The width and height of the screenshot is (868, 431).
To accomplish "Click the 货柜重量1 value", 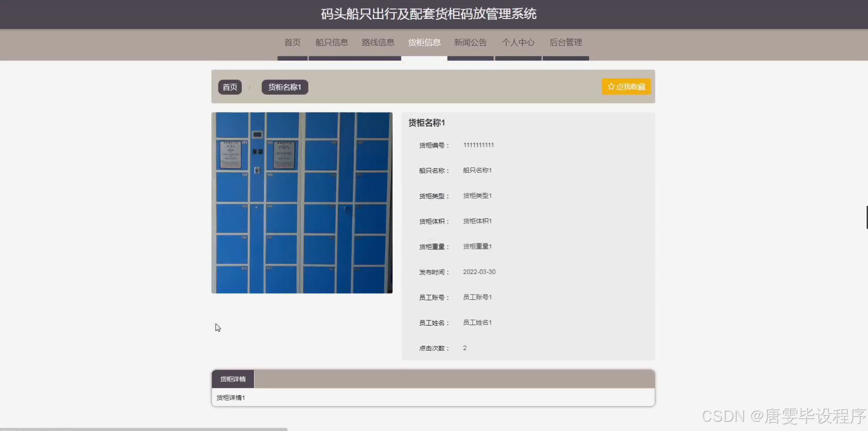I will click(477, 246).
